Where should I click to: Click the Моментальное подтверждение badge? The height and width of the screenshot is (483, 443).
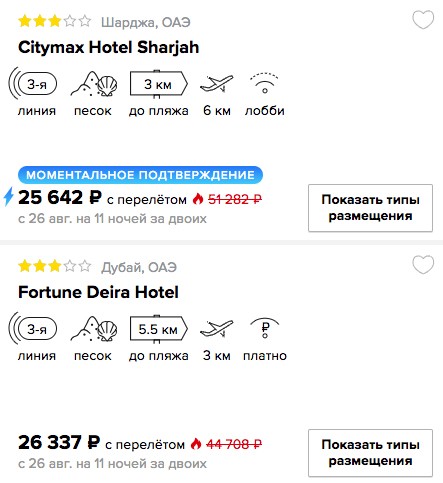coord(140,175)
